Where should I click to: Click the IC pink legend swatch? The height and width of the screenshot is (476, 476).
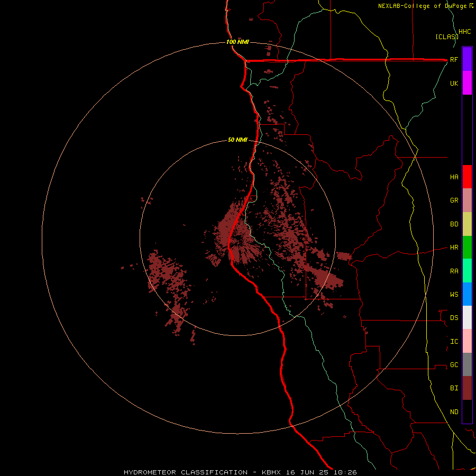pos(467,341)
